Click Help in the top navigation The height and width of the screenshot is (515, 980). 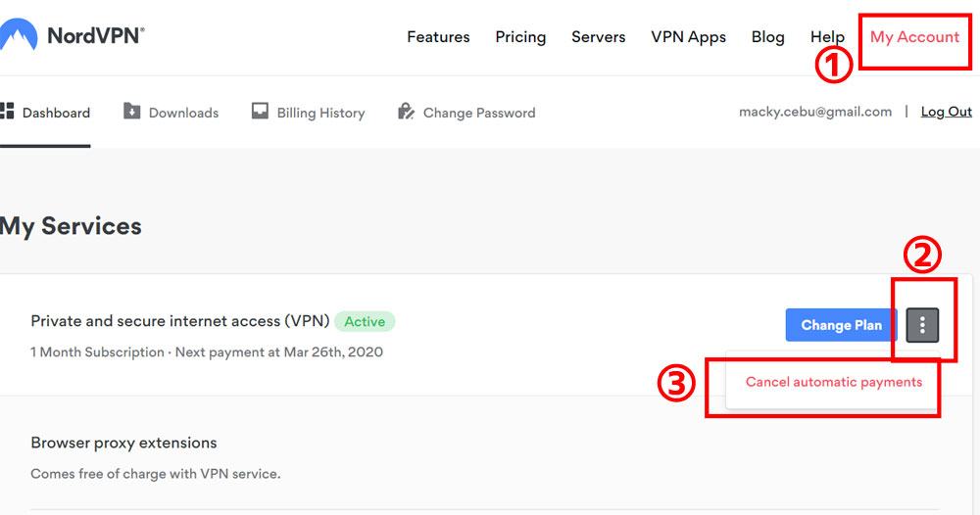pos(827,37)
